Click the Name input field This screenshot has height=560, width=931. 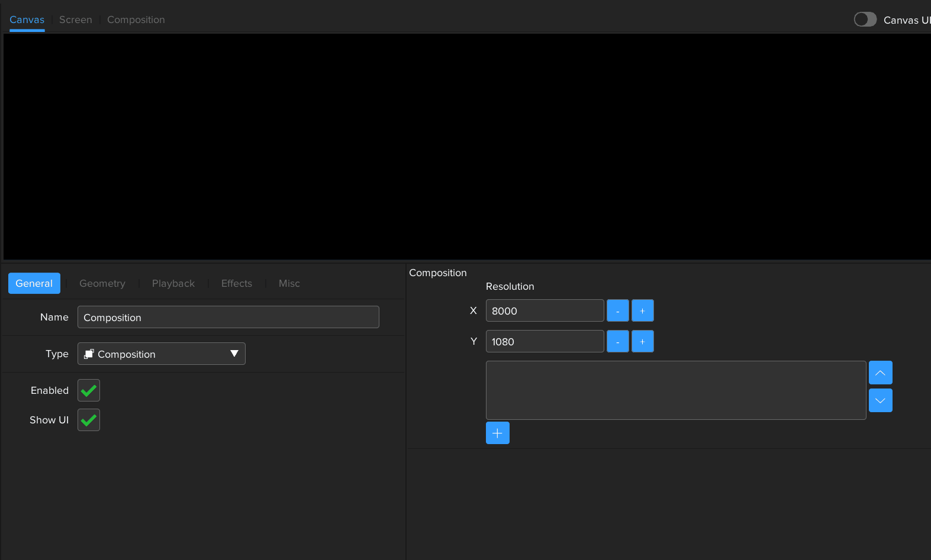click(x=228, y=317)
